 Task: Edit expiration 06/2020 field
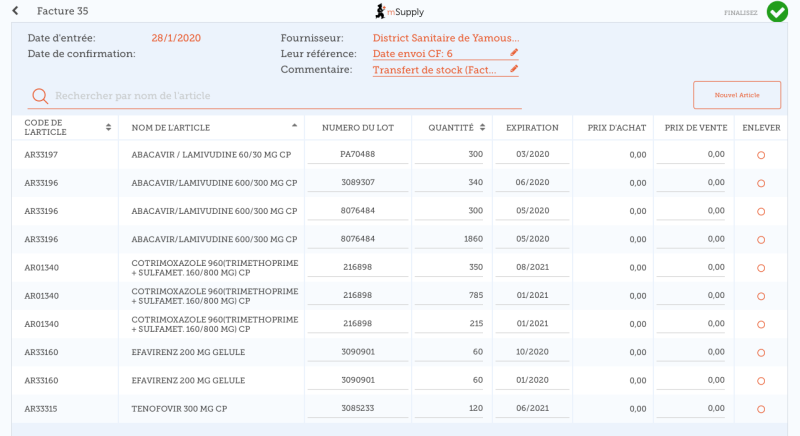(532, 183)
